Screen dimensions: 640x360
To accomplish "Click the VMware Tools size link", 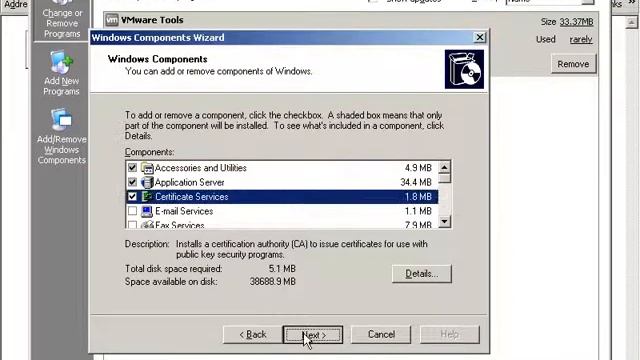I will coord(576,22).
